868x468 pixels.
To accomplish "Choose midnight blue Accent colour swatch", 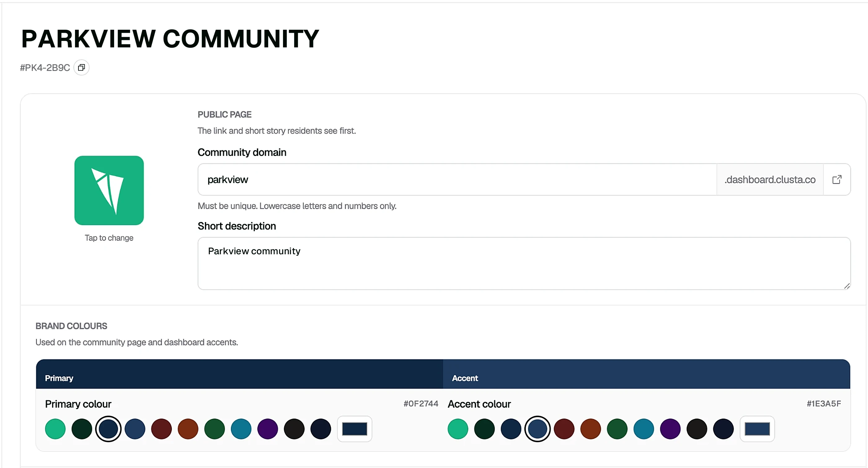I will [x=724, y=429].
